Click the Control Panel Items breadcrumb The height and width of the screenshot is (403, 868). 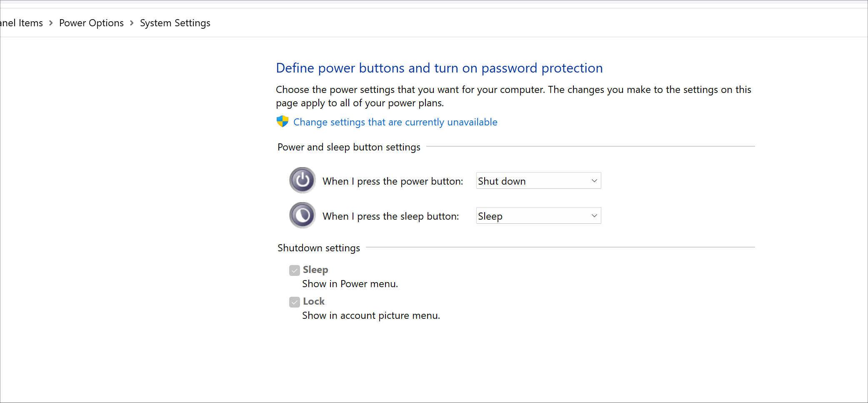pos(21,23)
